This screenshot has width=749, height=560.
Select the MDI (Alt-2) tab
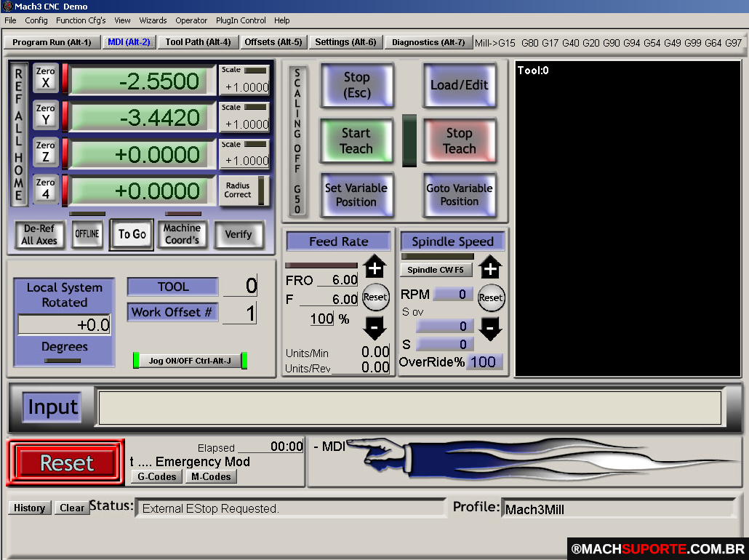pos(129,42)
